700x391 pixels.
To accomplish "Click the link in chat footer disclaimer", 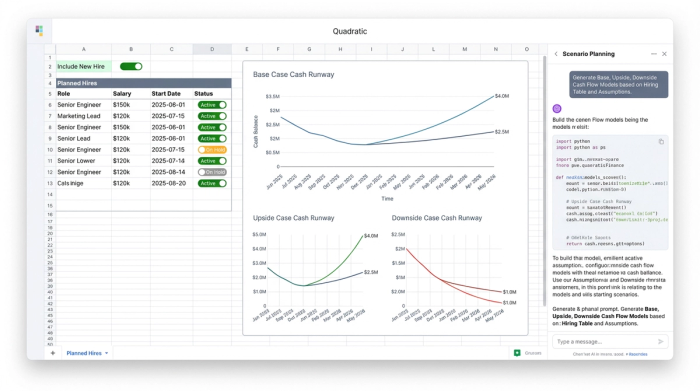I will coord(638,354).
